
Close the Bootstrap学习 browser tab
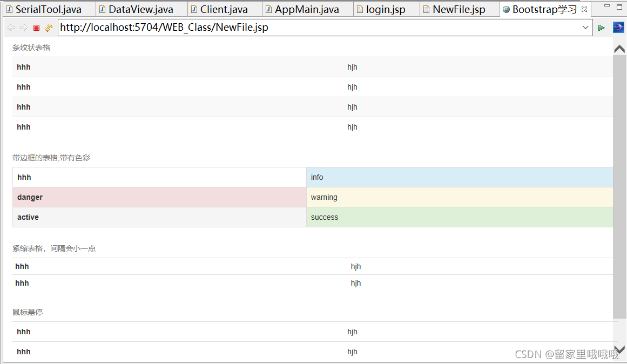(584, 9)
